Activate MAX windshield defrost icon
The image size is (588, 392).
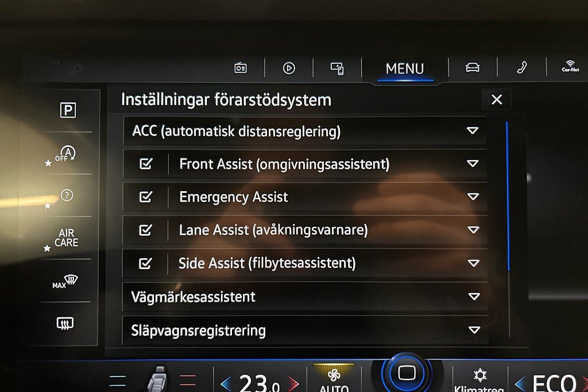(x=65, y=281)
